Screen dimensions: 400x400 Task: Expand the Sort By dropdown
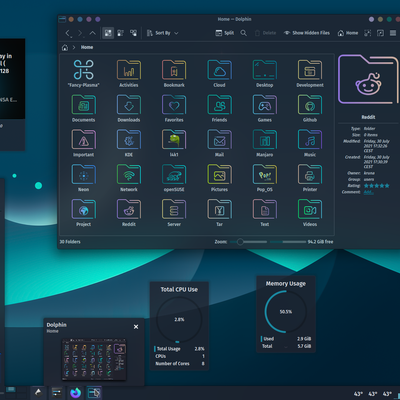tap(163, 33)
